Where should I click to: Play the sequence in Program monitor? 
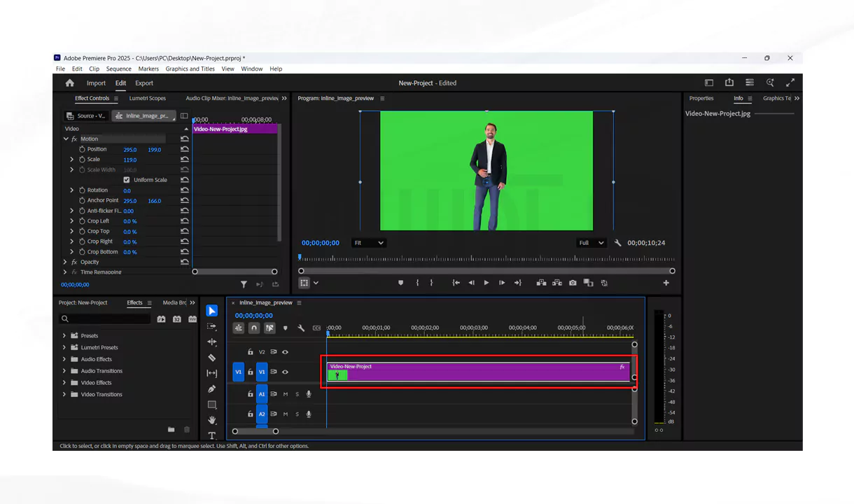pyautogui.click(x=486, y=283)
